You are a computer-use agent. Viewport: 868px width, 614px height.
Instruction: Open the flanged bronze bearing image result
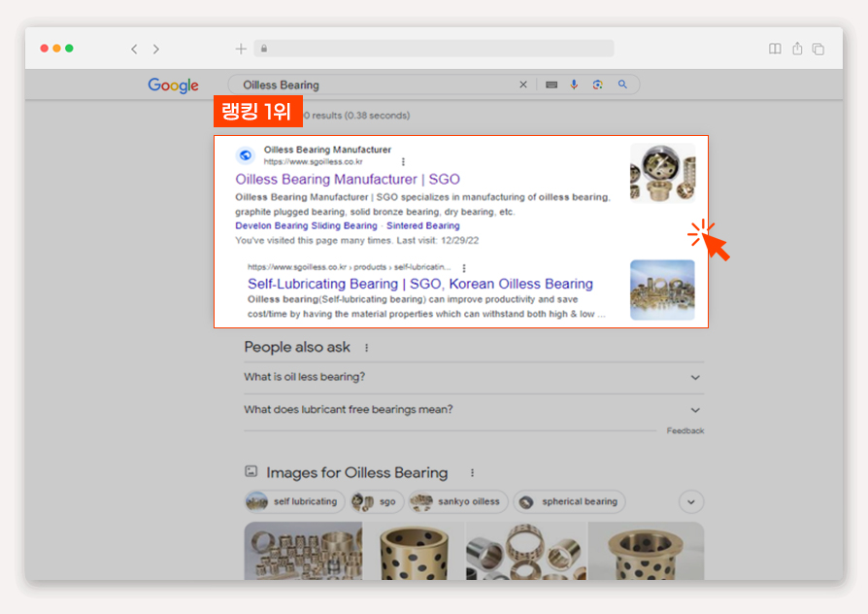(646, 551)
